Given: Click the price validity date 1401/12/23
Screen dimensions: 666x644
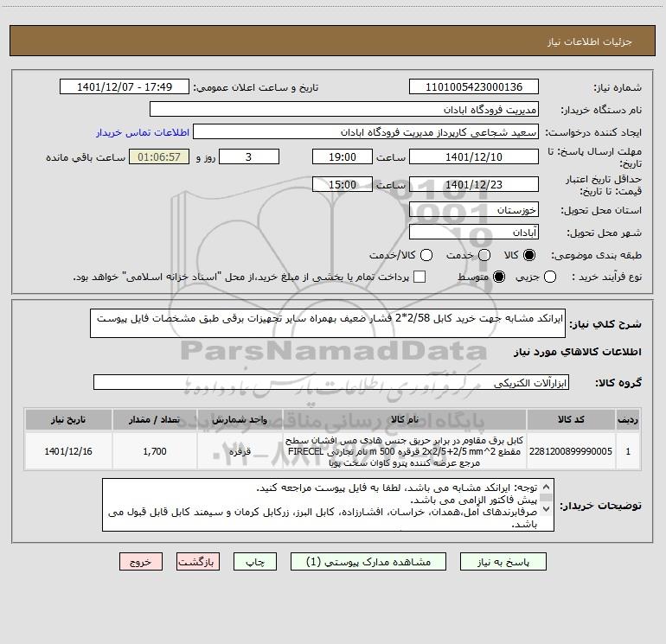Looking at the screenshot, I should pyautogui.click(x=474, y=184).
